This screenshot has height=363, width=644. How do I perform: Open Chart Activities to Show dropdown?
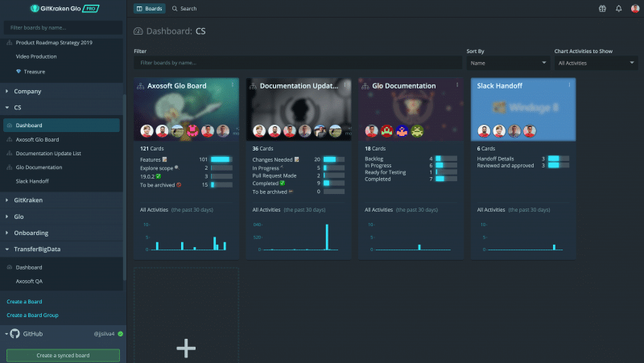(596, 63)
